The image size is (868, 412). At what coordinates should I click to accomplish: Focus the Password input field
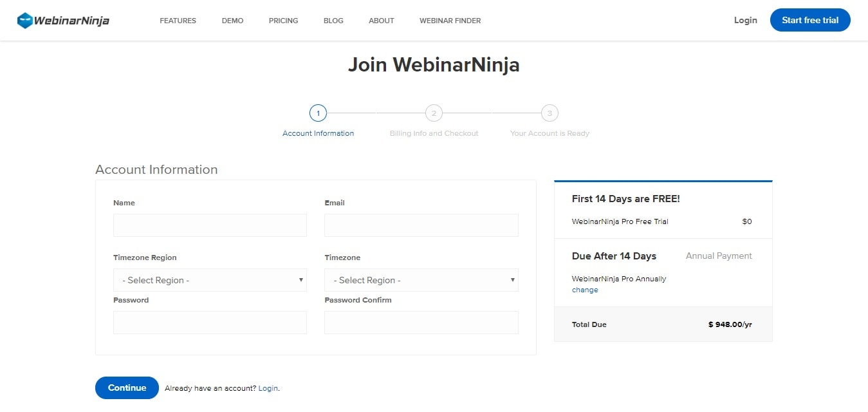pos(210,323)
